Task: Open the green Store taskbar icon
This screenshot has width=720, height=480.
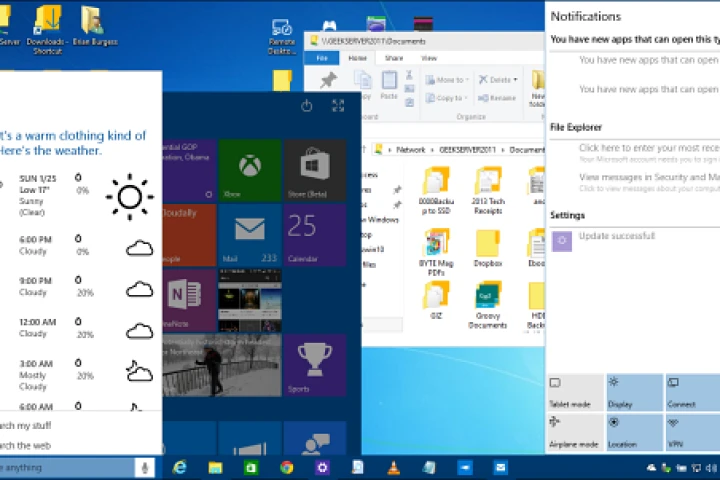Action: click(x=251, y=468)
